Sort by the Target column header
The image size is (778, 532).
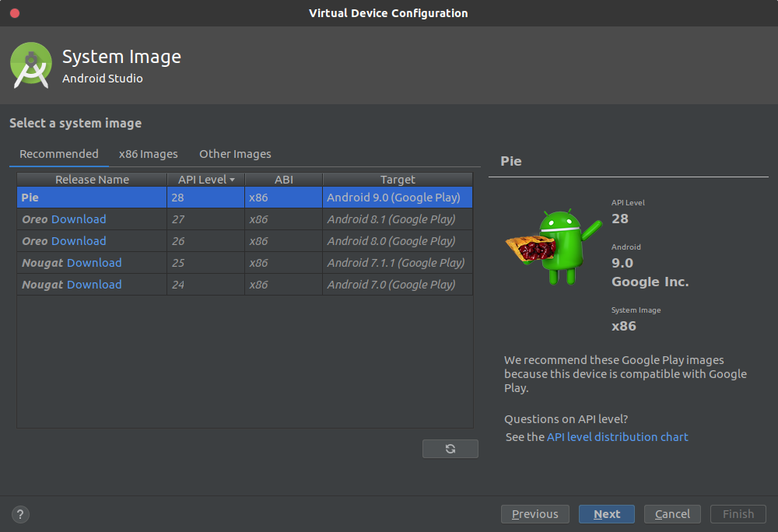coord(398,180)
